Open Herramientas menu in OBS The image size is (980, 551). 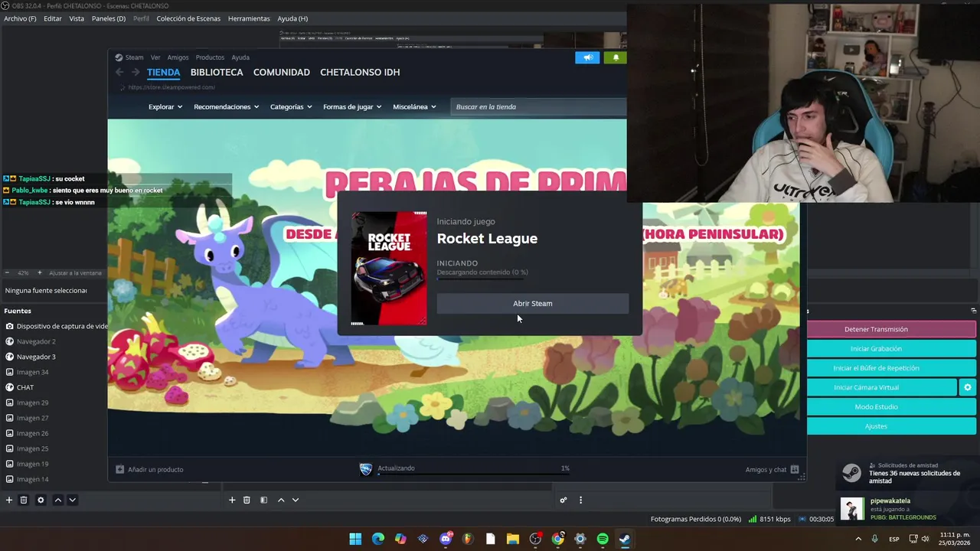pos(249,18)
